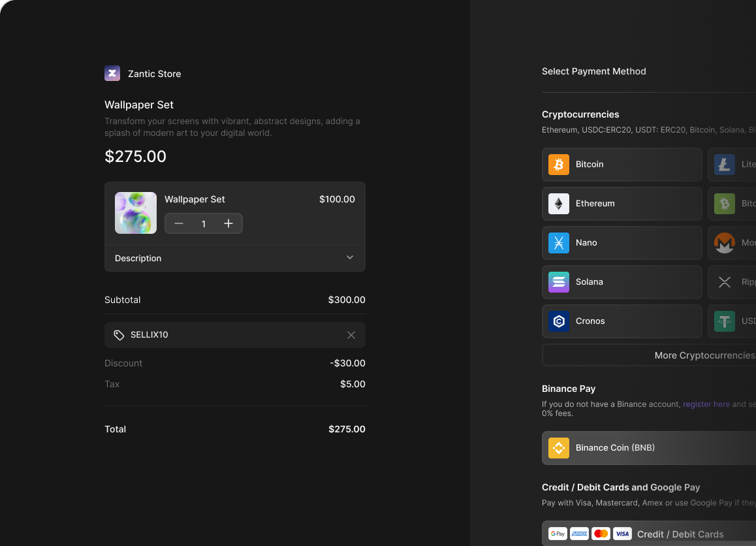Viewport: 756px width, 546px height.
Task: Click the coupon tag icon beside SELLIX10
Action: 119,335
